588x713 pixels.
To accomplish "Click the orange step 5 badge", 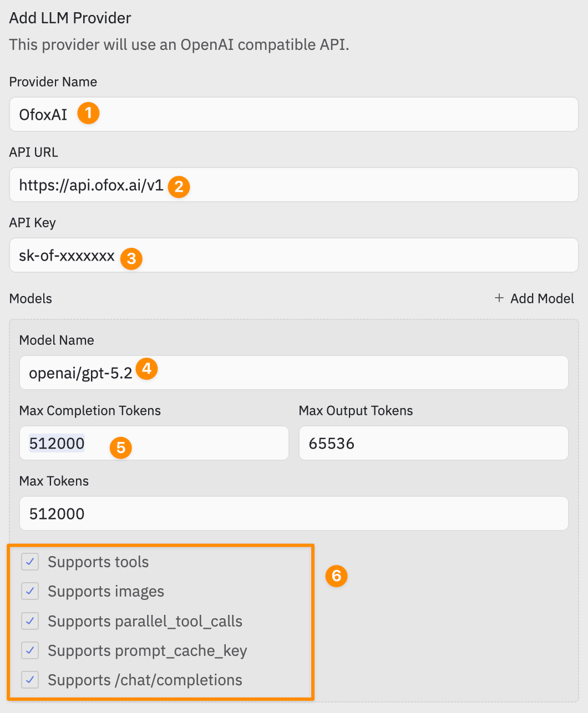I will [121, 447].
